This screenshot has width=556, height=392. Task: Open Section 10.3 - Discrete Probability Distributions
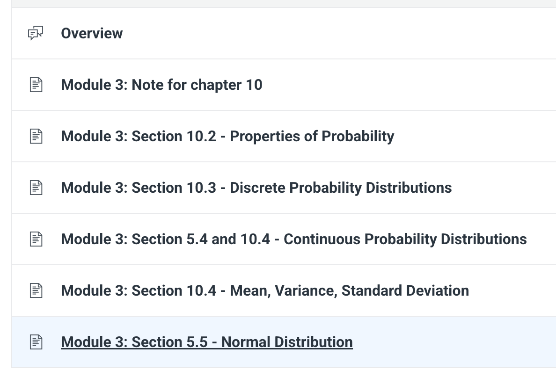[256, 188]
